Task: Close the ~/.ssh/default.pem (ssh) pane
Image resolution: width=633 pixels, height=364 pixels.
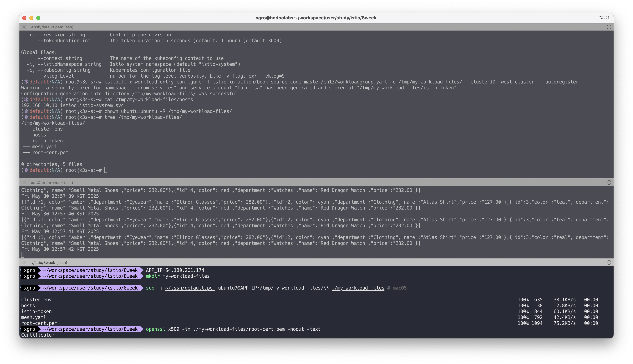Action: tap(24, 27)
